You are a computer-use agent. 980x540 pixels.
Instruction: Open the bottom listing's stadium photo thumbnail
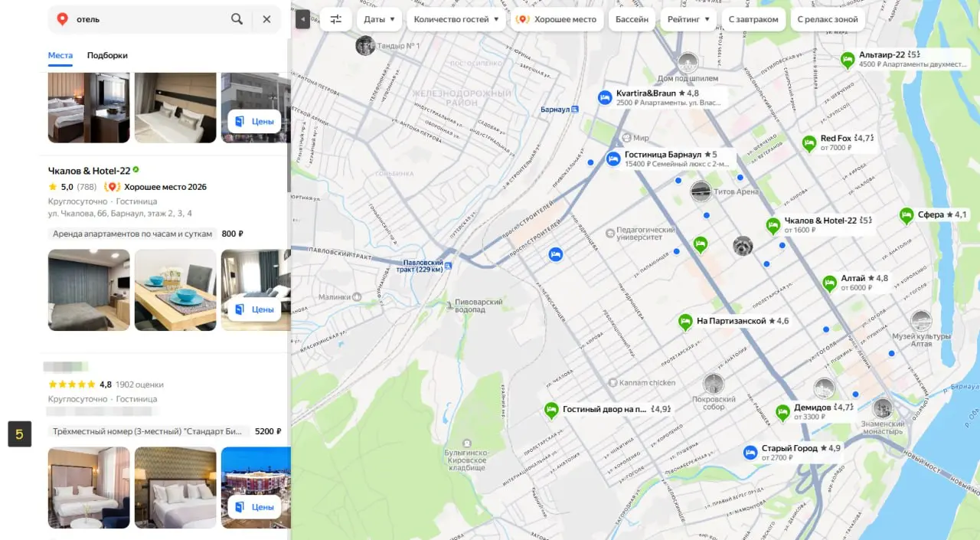tap(254, 487)
